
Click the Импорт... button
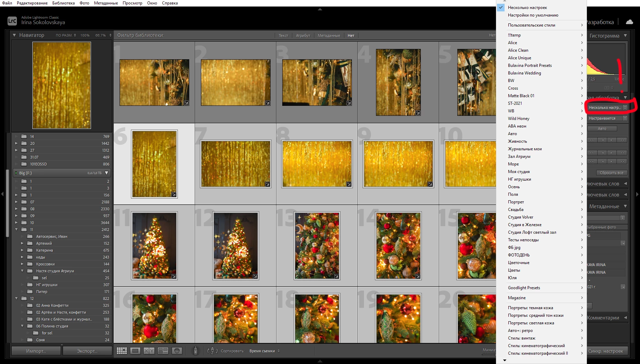pyautogui.click(x=36, y=351)
